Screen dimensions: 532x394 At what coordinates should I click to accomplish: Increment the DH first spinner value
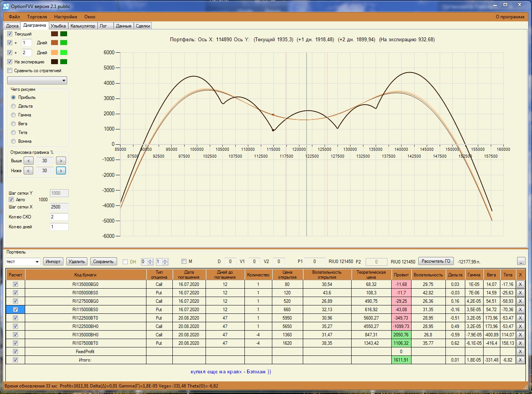150,260
